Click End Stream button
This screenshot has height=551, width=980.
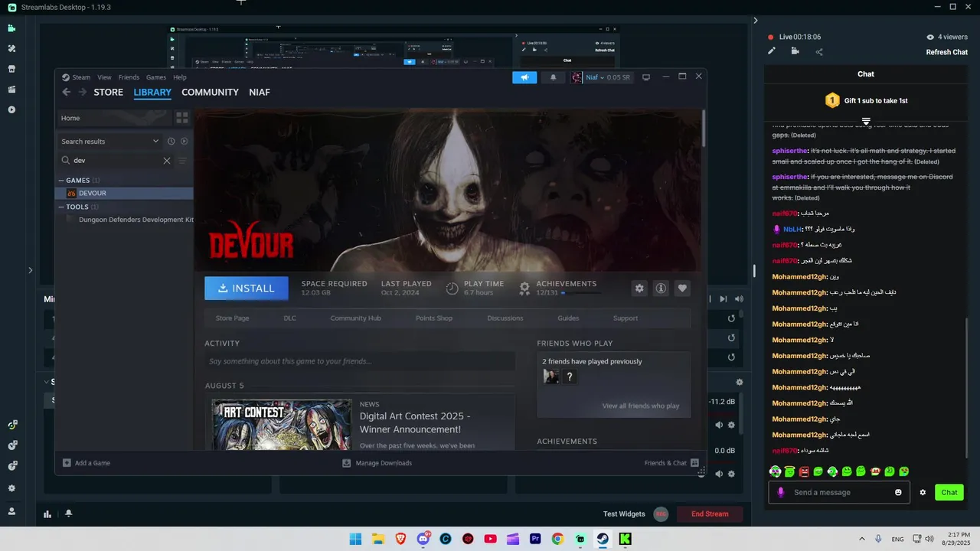coord(710,514)
